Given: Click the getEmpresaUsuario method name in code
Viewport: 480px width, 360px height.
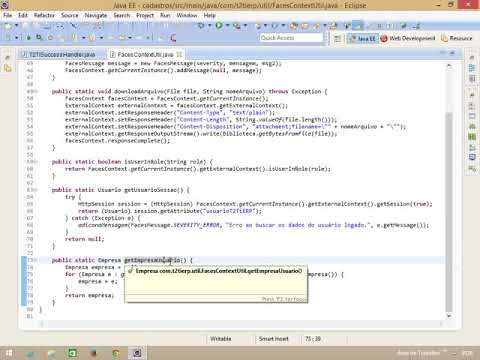Looking at the screenshot, I should click(x=152, y=260).
